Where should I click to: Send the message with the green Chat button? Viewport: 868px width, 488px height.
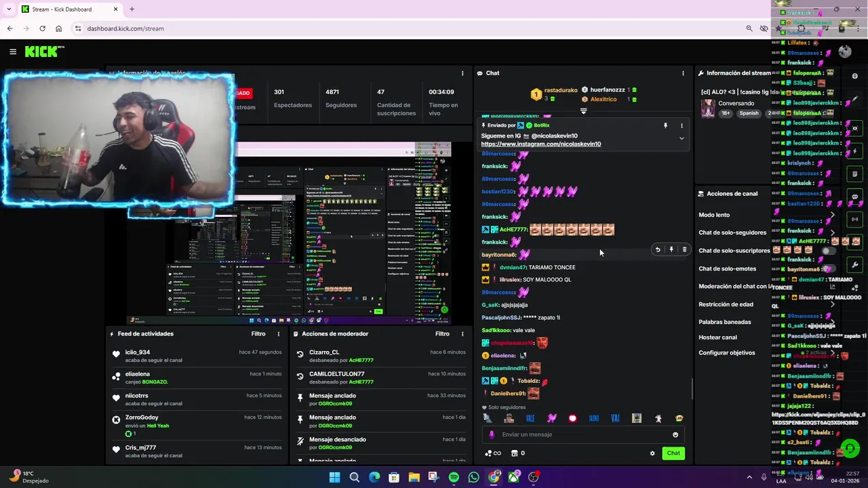[673, 453]
